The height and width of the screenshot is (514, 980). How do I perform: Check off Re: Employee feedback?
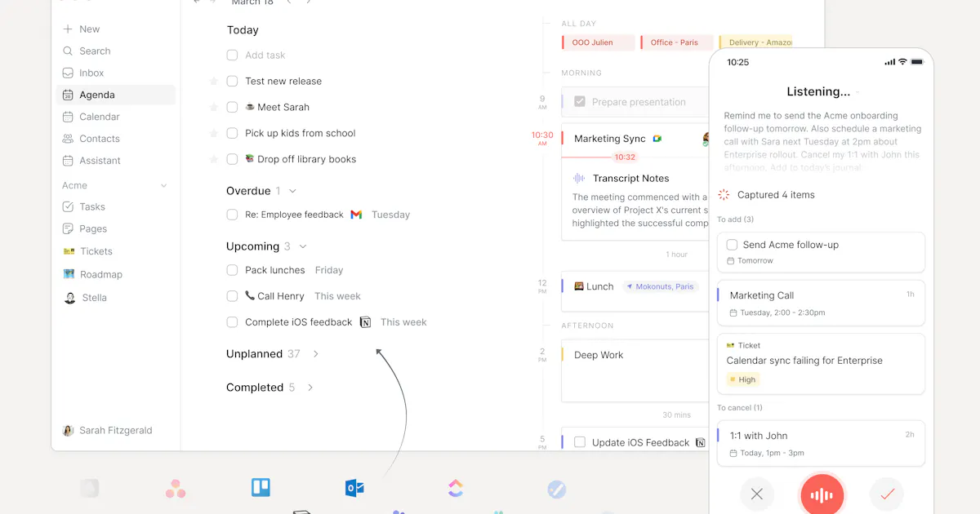coord(232,215)
